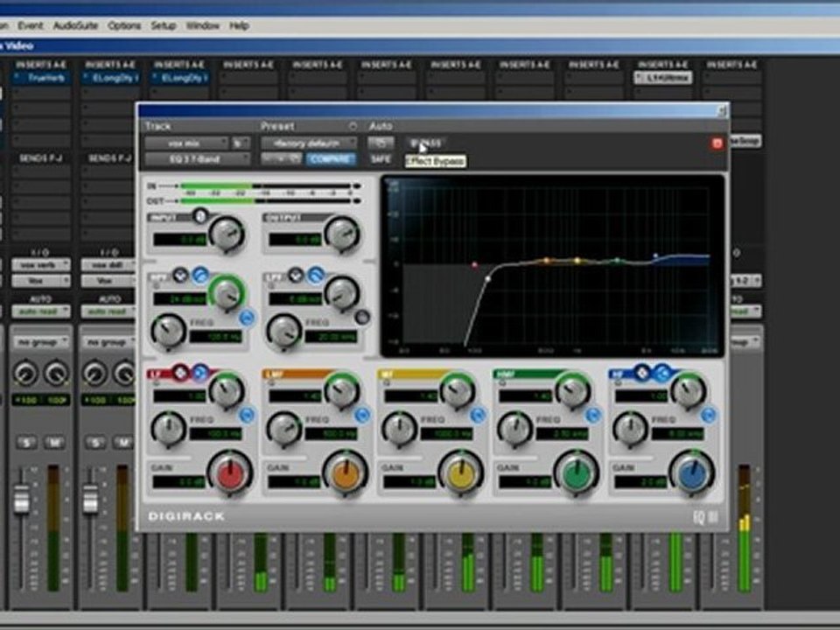Click the blue HF point on EQ graph
840x630 pixels.
tap(655, 256)
